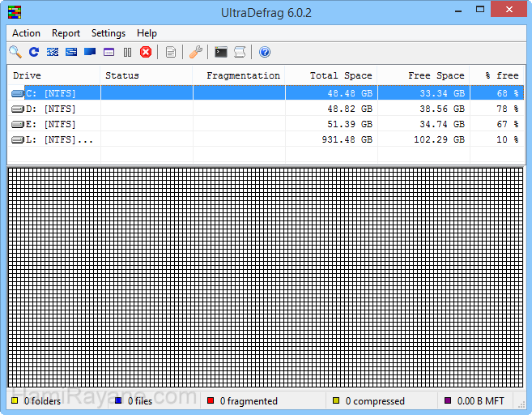This screenshot has height=415, width=532.
Task: Click the '0 compressed' status text
Action: coord(375,401)
